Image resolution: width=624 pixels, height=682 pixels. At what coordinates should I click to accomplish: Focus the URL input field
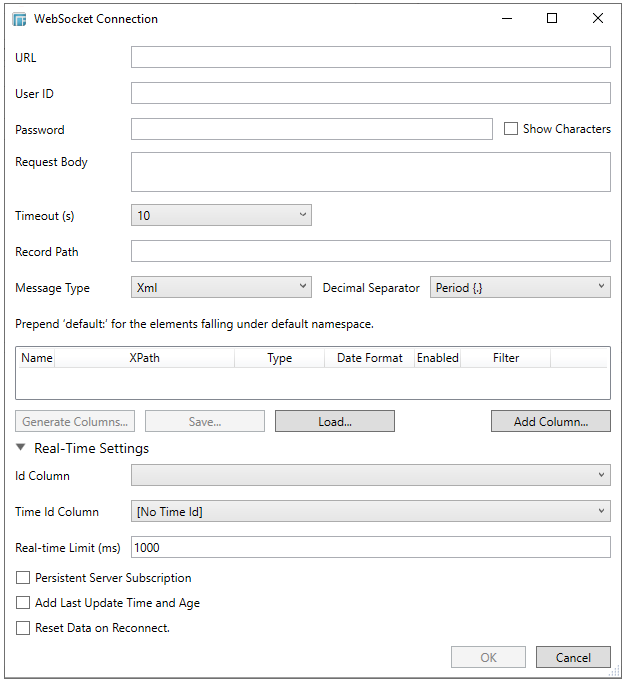coord(370,57)
